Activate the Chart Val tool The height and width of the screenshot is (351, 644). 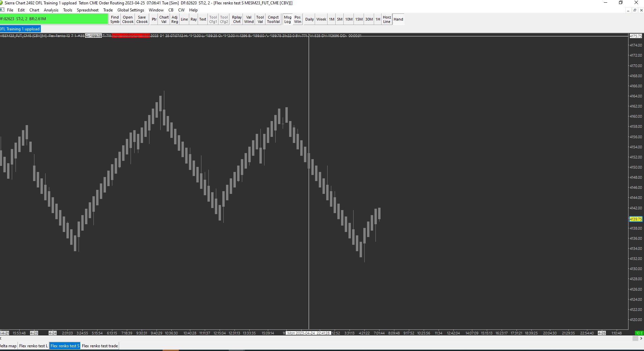[164, 19]
